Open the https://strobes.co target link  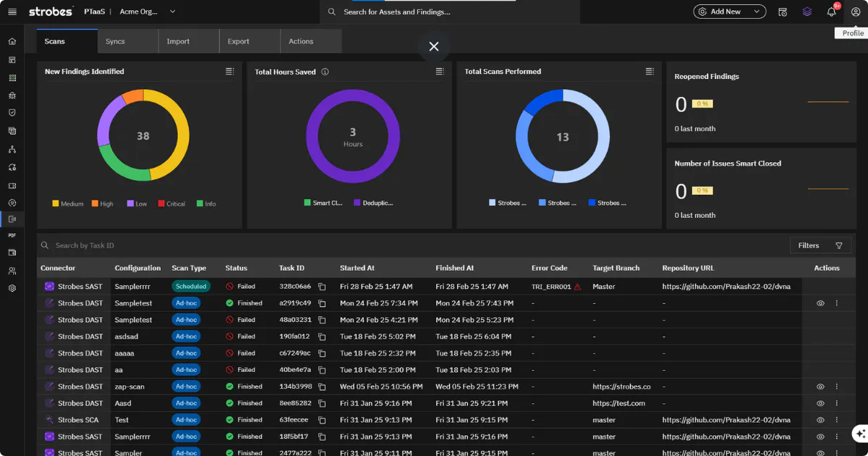tap(621, 387)
